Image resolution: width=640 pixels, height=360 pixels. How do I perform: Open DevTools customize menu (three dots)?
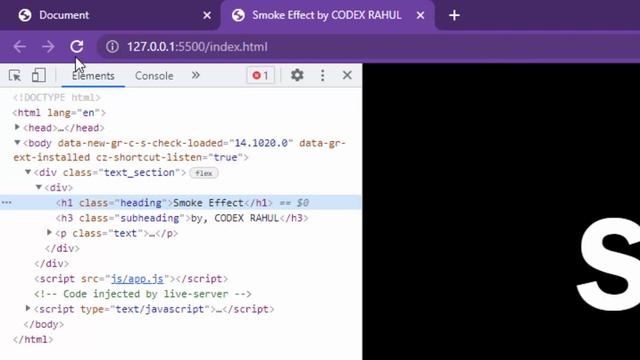point(322,75)
